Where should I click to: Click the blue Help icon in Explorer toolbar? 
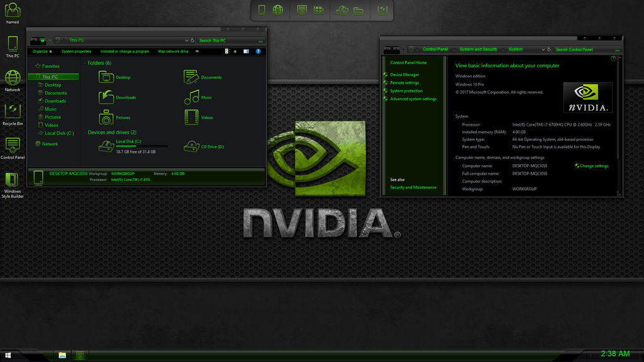tap(257, 51)
